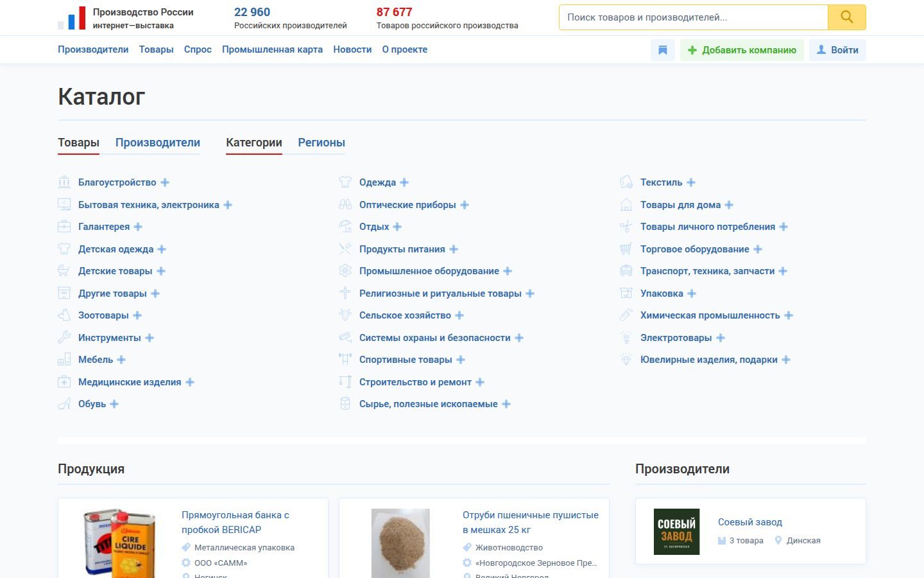Click the Обувь shoe icon

[64, 404]
